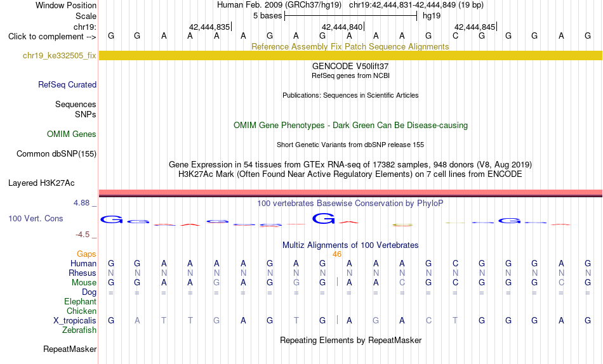603x364 pixels.
Task: Click the H3K27Ac Mark ENCODE track title
Action: pyautogui.click(x=350, y=174)
